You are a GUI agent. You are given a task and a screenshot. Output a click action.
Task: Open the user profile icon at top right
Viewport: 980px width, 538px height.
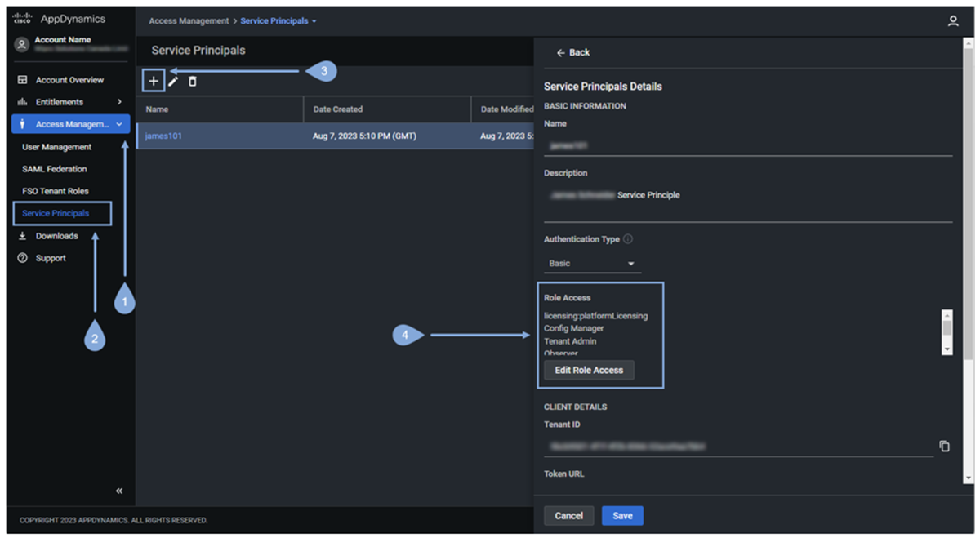952,21
